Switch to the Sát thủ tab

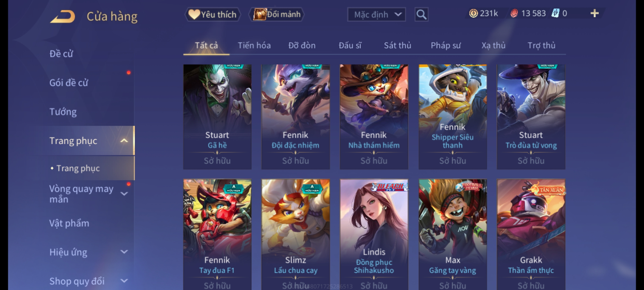(397, 45)
